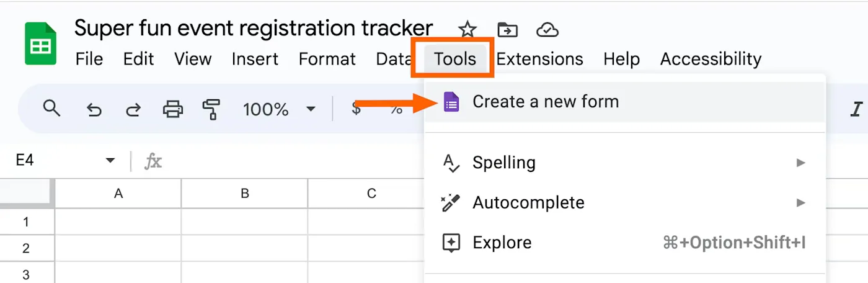
Task: Click the Autocomplete wand icon
Action: [x=451, y=203]
